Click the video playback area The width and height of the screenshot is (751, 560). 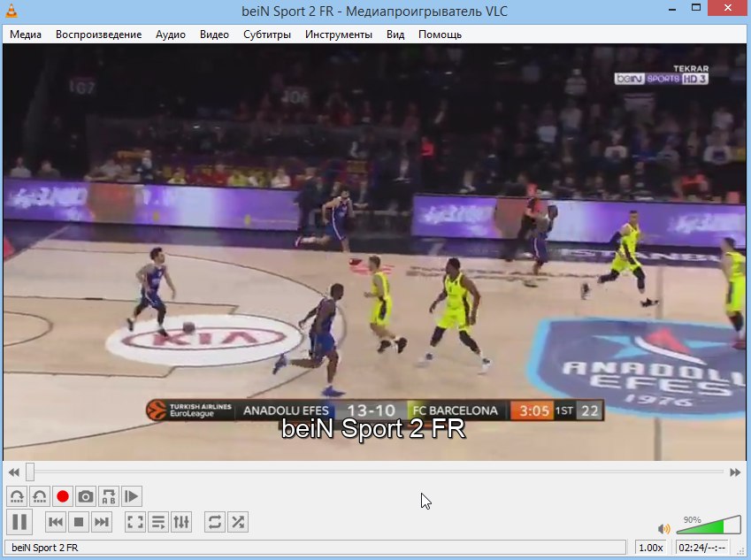click(374, 252)
